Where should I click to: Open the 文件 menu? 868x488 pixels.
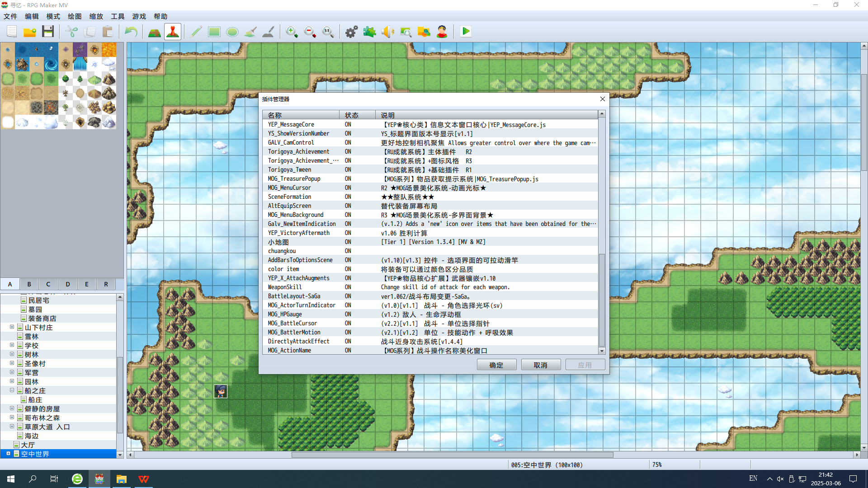(x=10, y=16)
